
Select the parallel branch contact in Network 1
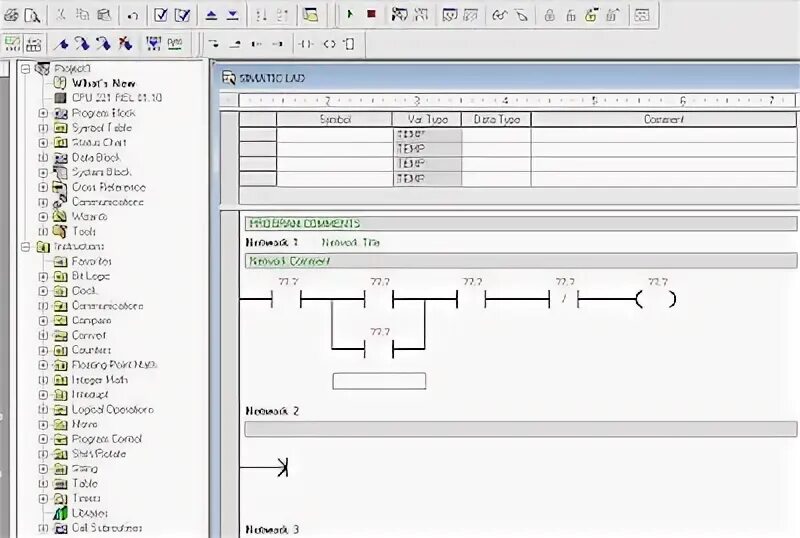[x=379, y=350]
